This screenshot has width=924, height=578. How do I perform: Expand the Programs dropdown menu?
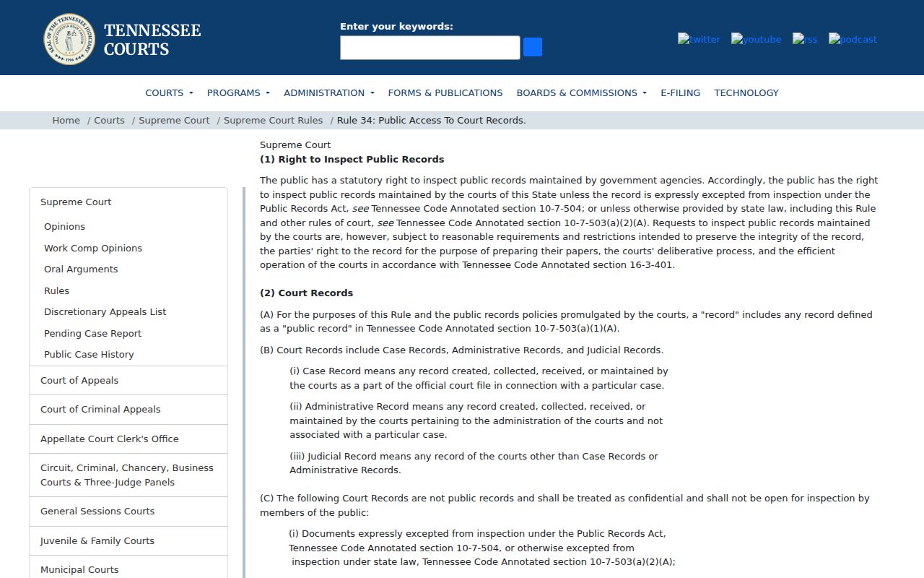(x=238, y=92)
